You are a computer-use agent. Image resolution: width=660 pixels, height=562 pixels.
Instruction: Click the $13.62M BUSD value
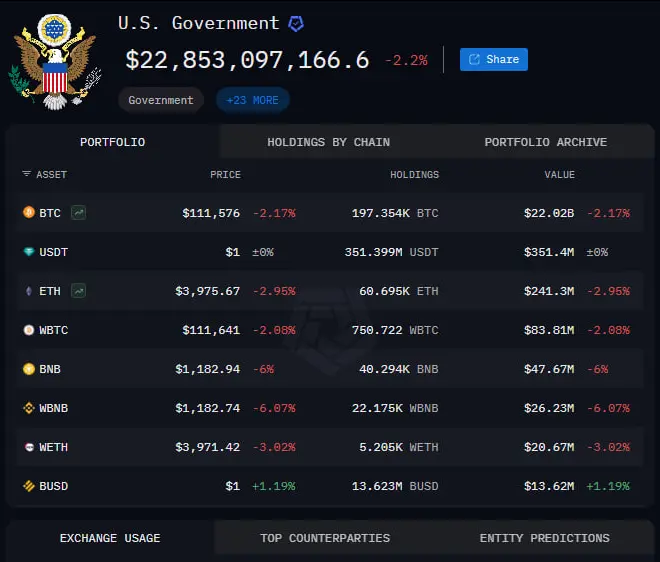pos(549,486)
